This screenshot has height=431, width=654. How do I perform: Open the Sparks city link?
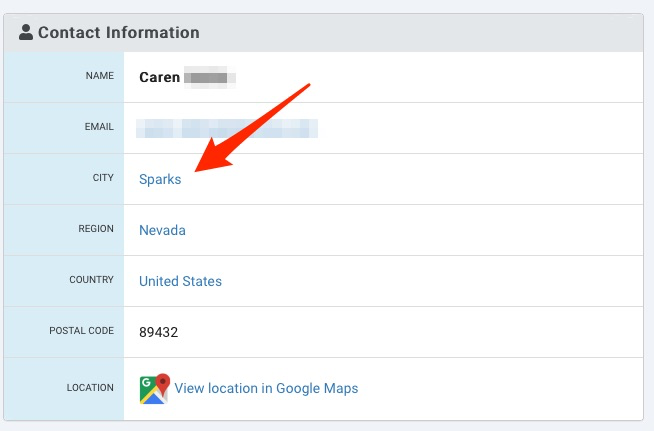[x=160, y=179]
